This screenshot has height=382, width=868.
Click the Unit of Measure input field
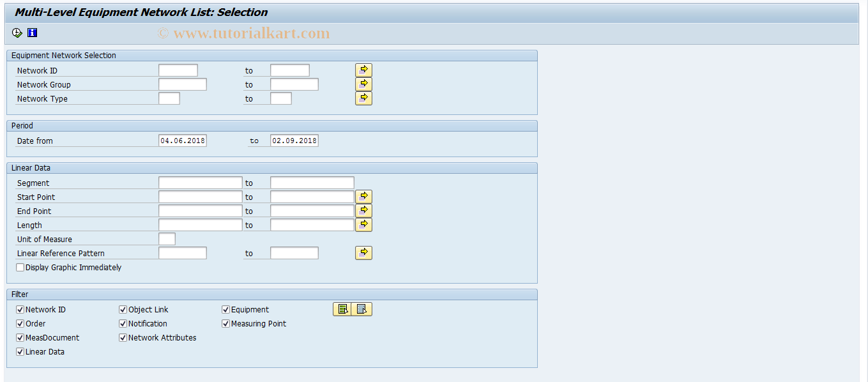(167, 238)
